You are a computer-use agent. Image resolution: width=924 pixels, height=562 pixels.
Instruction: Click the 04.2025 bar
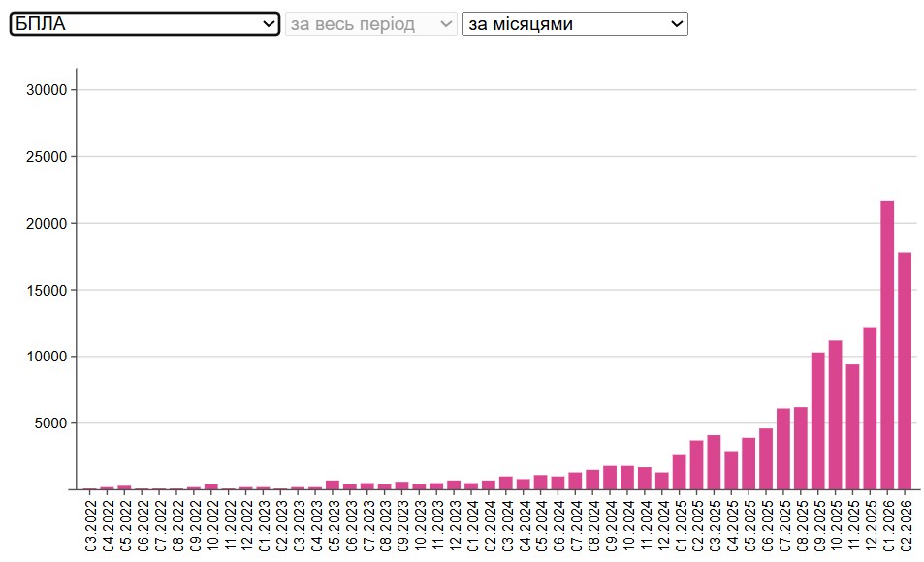click(731, 470)
